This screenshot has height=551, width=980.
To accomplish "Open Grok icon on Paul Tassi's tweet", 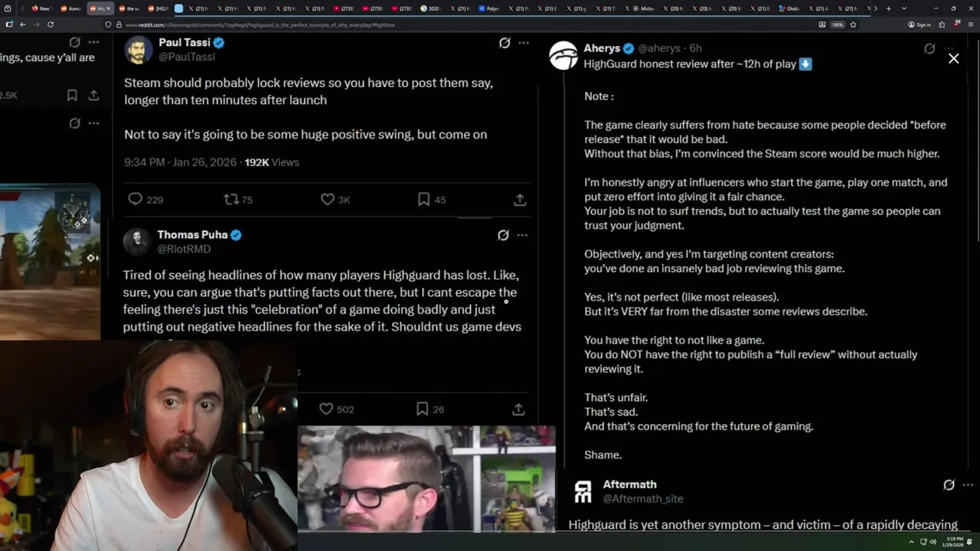I will [x=505, y=43].
